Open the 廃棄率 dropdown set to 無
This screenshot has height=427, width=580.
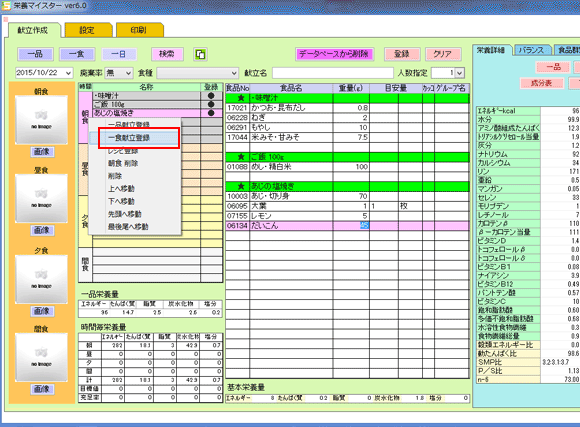[x=128, y=73]
